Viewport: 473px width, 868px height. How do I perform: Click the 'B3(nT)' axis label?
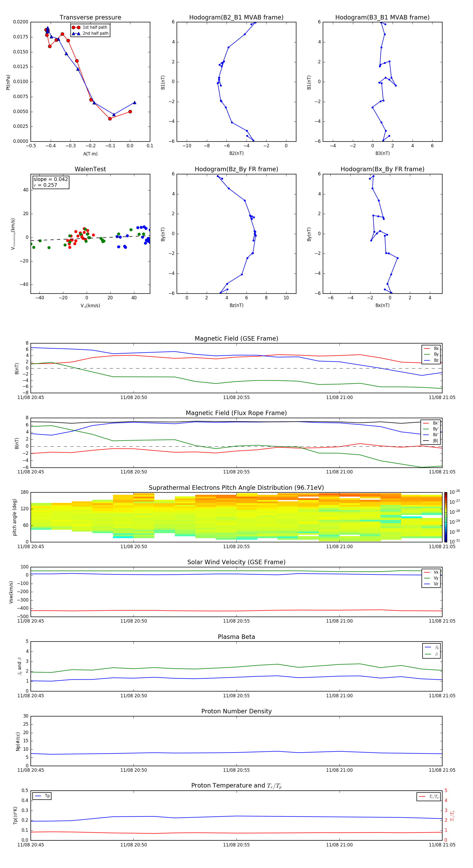point(382,153)
